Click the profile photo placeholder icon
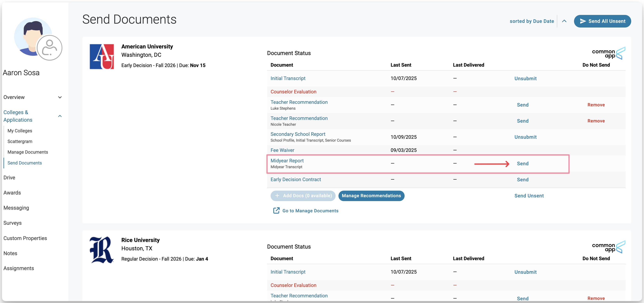Viewport: 644px width, 303px height. tap(49, 48)
